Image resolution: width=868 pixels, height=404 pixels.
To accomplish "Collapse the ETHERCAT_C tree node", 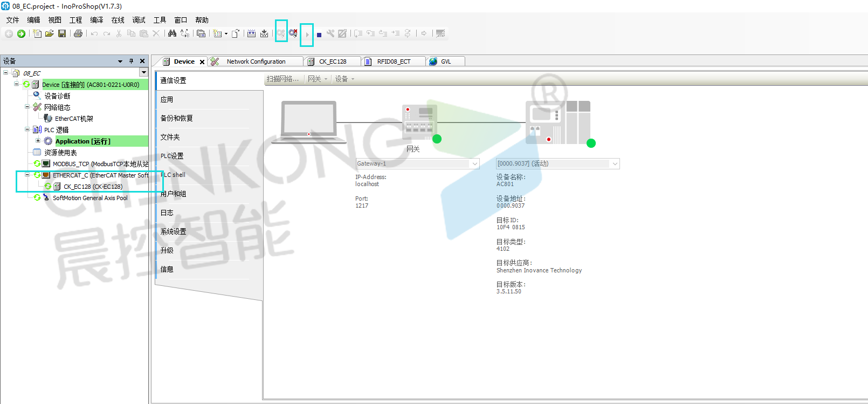I will (27, 175).
